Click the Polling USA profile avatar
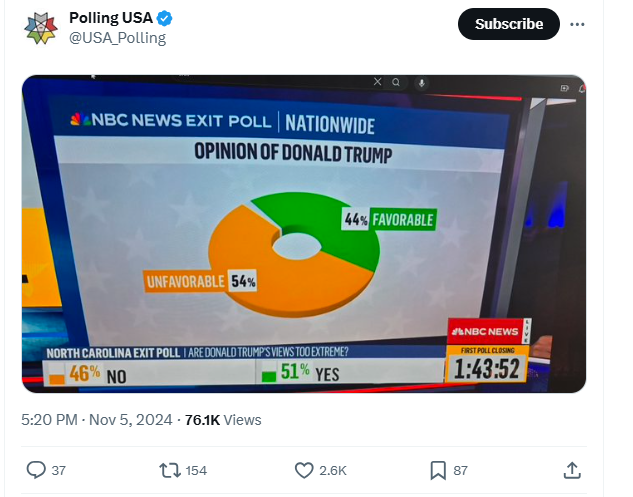The image size is (633, 497). pos(41,28)
